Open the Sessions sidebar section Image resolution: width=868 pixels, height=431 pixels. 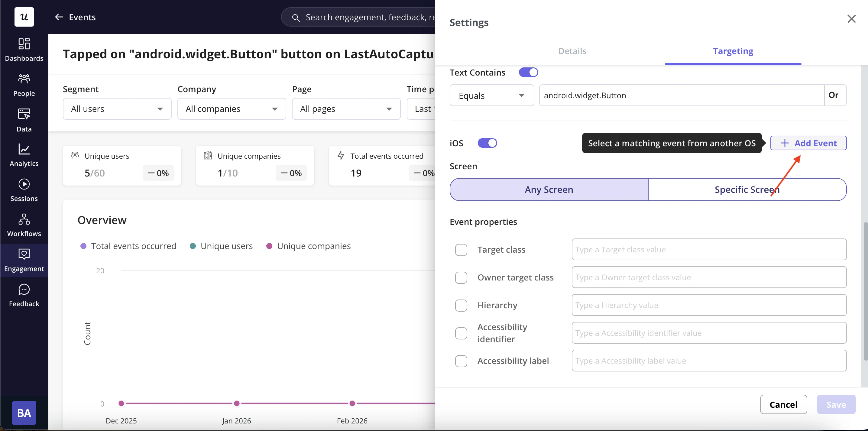[x=24, y=190]
